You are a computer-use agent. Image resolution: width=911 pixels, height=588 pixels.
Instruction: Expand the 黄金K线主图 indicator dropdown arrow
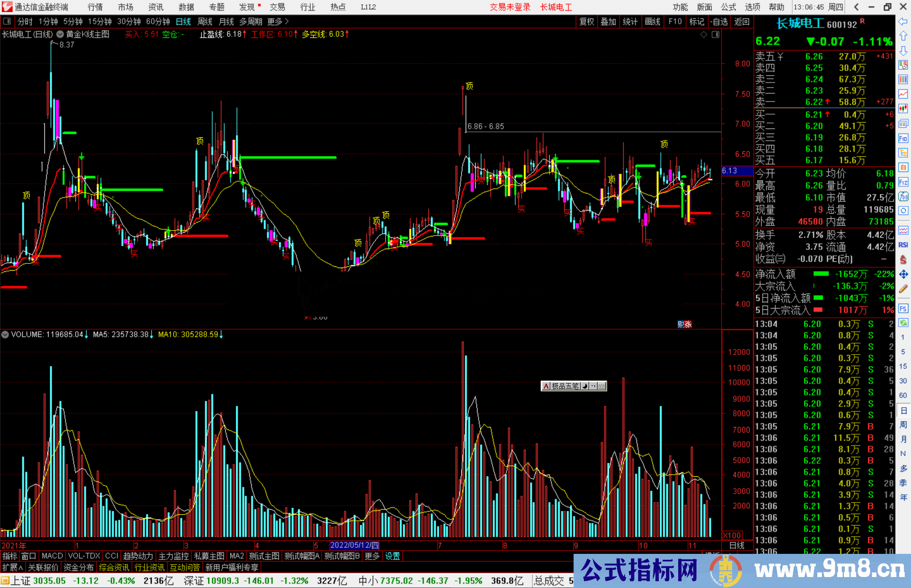click(x=60, y=35)
